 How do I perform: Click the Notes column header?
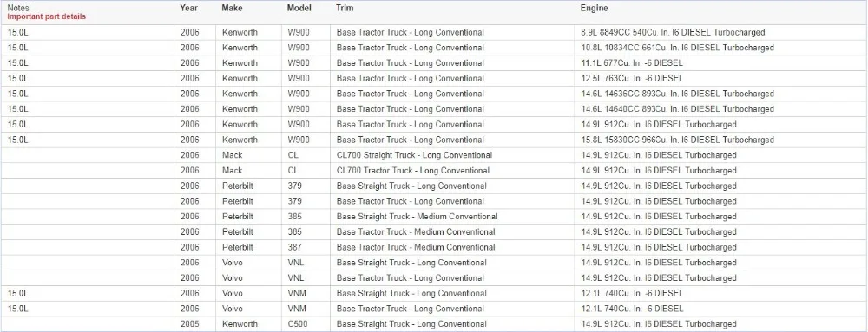click(18, 9)
